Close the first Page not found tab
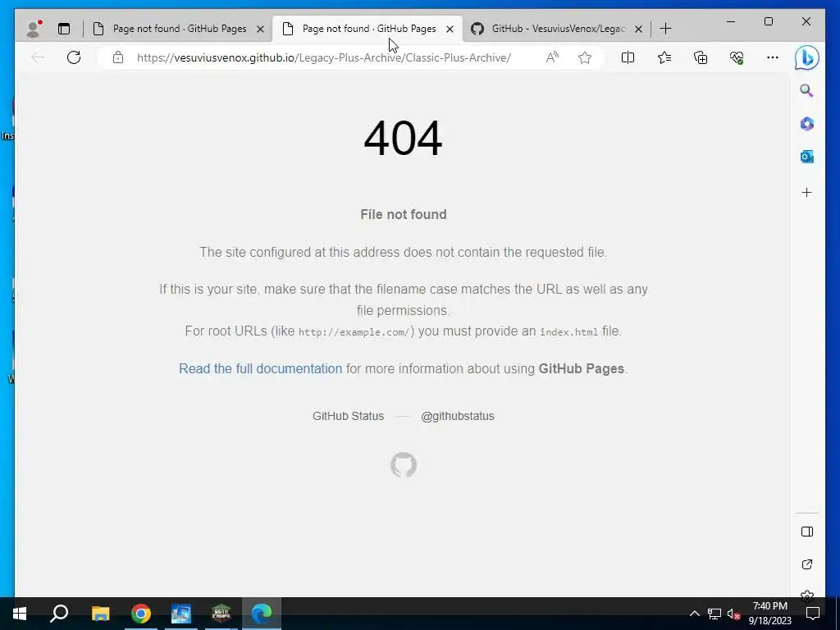 [260, 29]
